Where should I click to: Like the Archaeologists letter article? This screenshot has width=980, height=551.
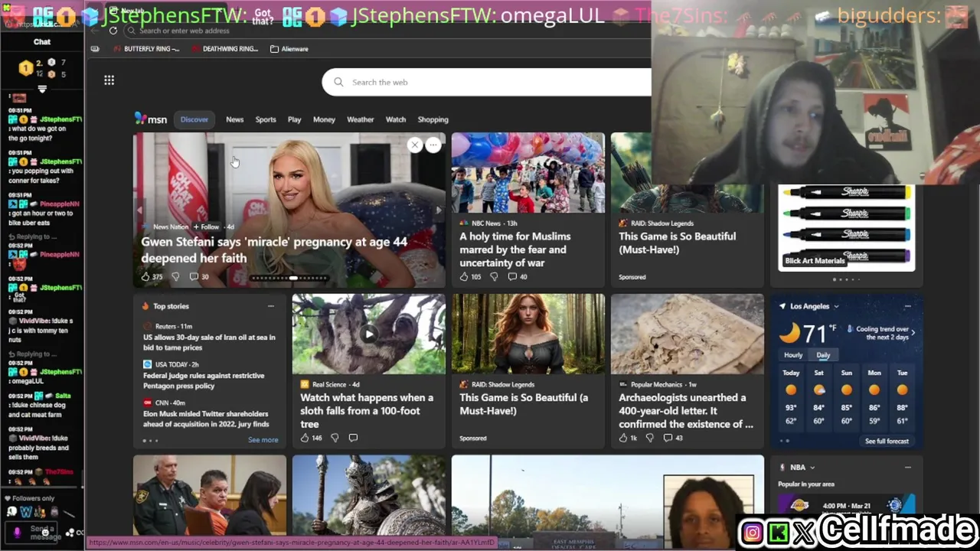tap(623, 438)
